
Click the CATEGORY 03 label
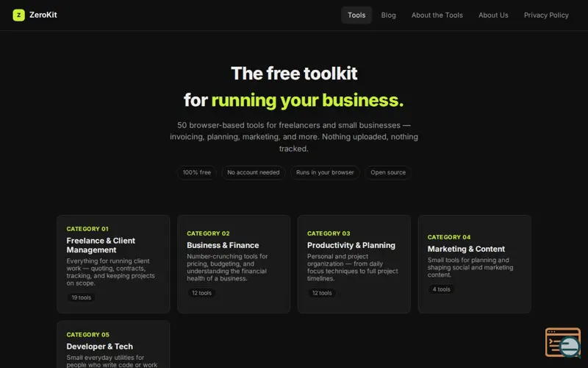click(x=329, y=233)
